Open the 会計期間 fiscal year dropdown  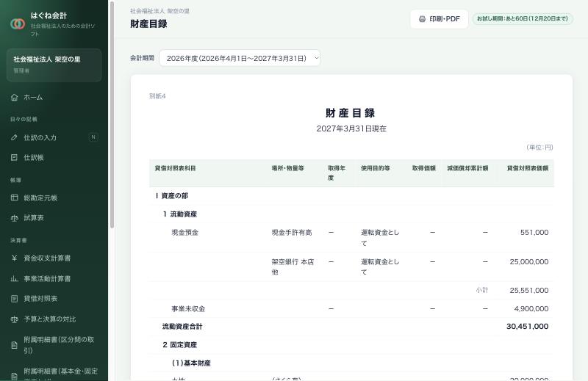tap(240, 58)
